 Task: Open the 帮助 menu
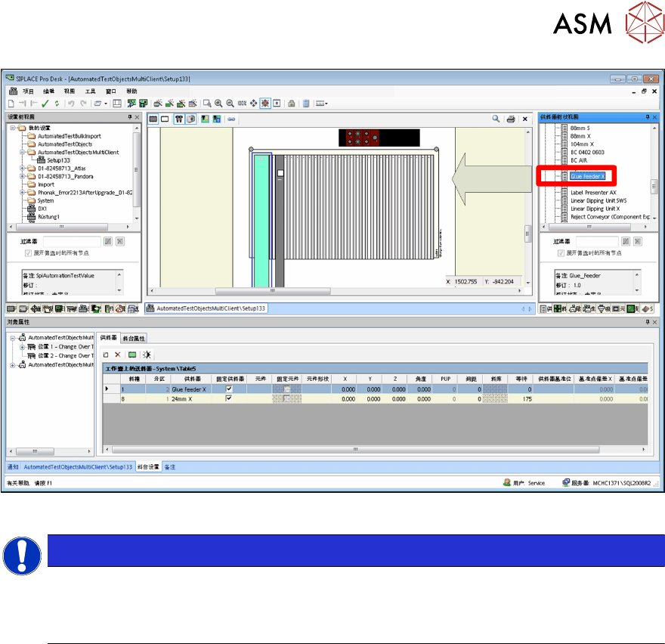click(x=132, y=91)
